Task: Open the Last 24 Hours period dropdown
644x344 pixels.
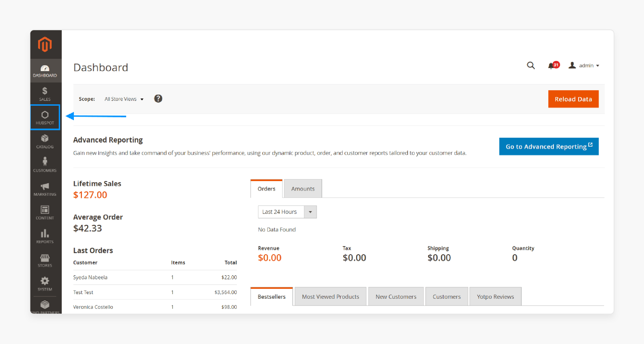Action: pyautogui.click(x=287, y=212)
